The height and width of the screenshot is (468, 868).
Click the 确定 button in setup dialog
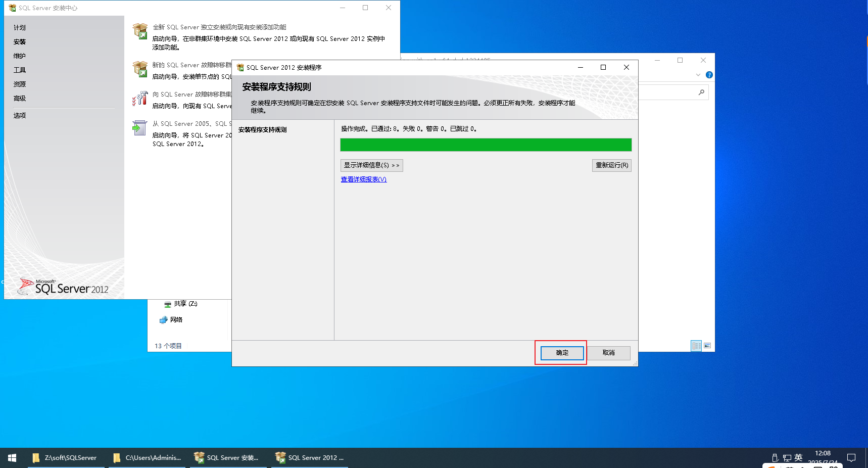[562, 353]
